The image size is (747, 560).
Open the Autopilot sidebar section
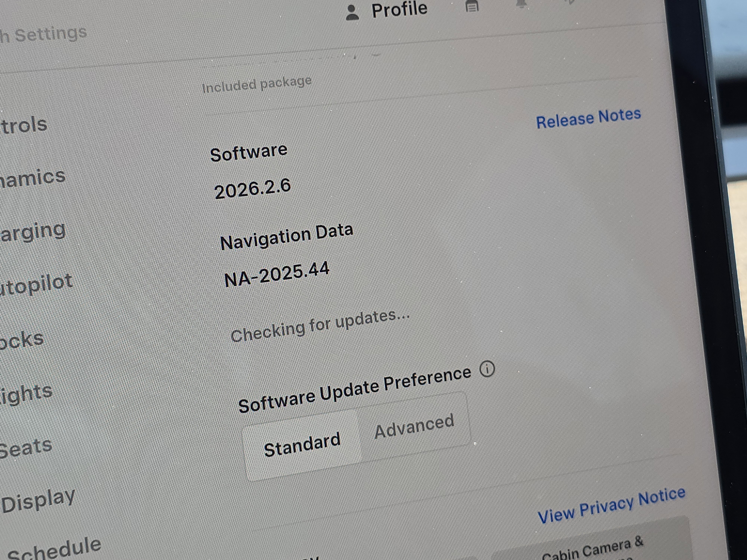pos(36,284)
